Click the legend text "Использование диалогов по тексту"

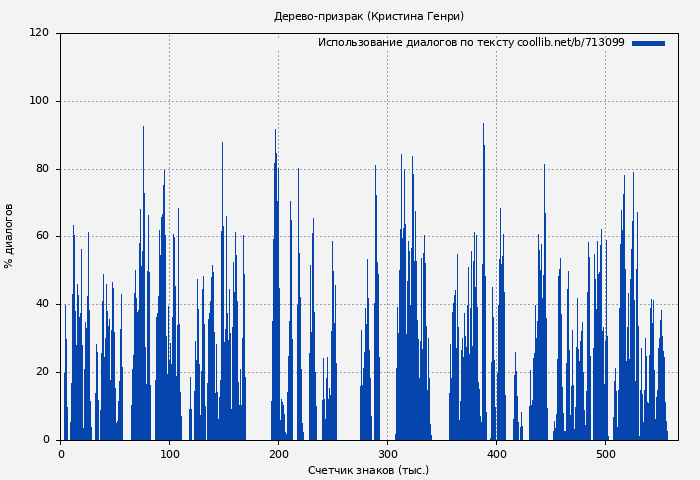tap(416, 43)
